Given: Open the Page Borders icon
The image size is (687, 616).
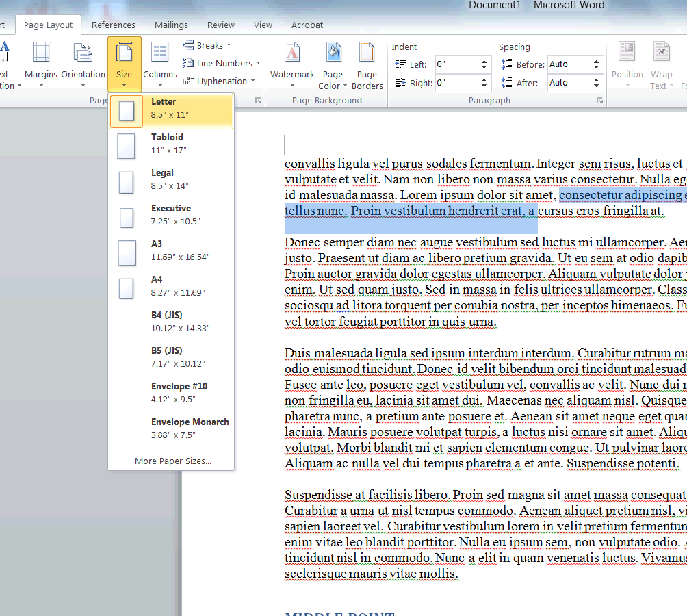Looking at the screenshot, I should pyautogui.click(x=367, y=52).
